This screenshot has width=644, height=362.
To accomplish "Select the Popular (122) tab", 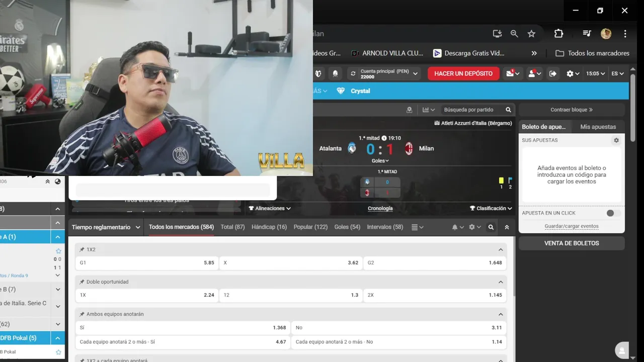I will pos(310,227).
